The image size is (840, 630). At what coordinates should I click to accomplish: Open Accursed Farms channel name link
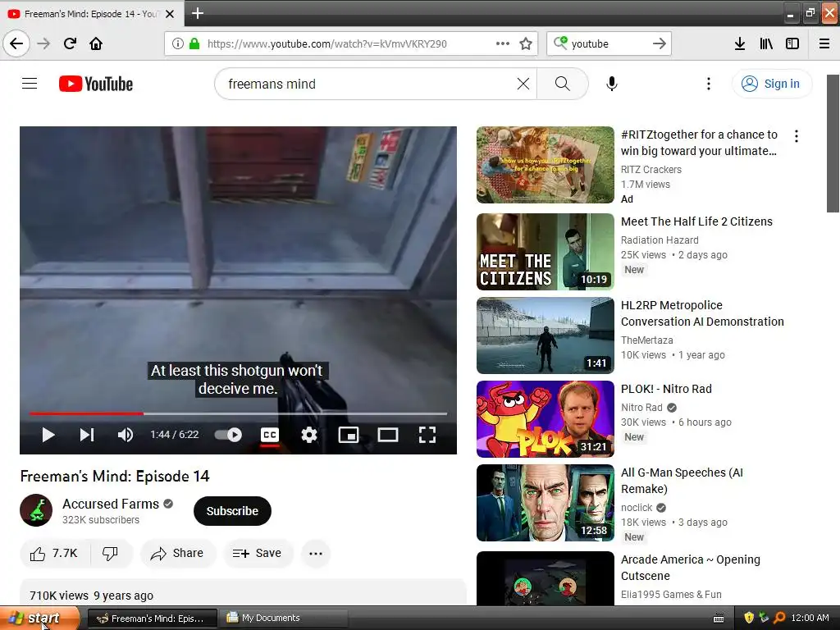(111, 504)
